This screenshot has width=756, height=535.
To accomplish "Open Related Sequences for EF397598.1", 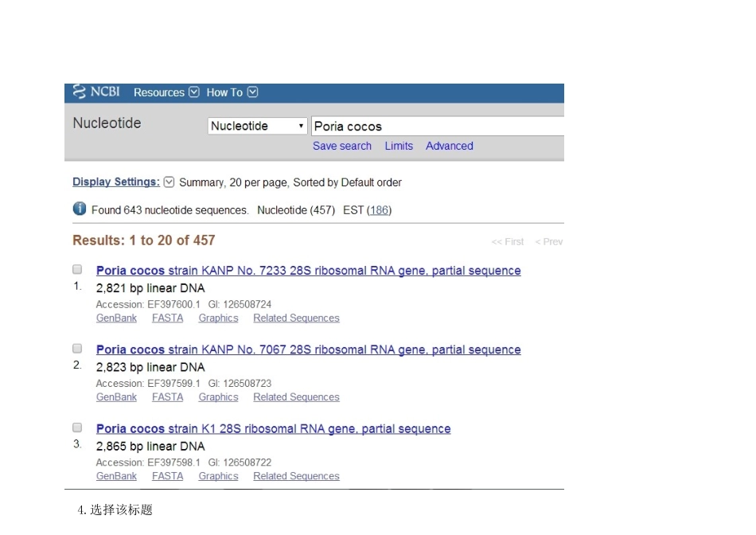I will pyautogui.click(x=297, y=476).
